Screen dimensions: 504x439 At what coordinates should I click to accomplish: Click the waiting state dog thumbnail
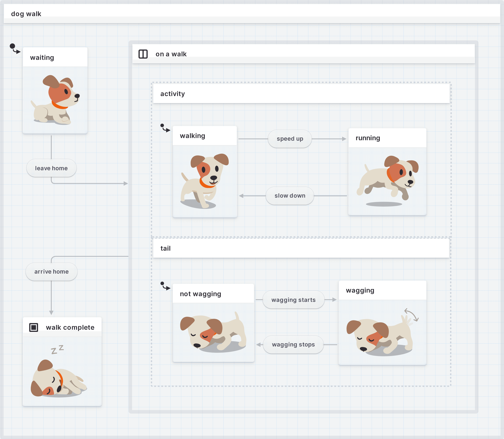point(55,100)
